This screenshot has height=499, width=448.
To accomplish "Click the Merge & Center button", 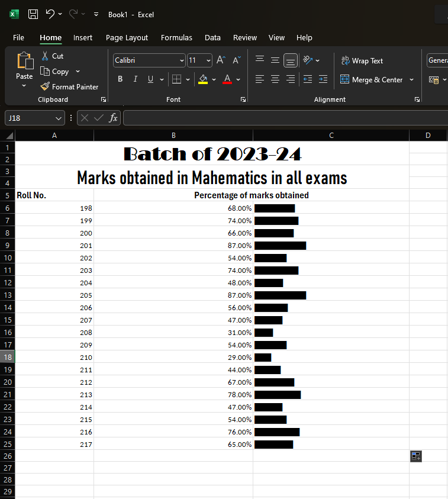I will point(371,79).
